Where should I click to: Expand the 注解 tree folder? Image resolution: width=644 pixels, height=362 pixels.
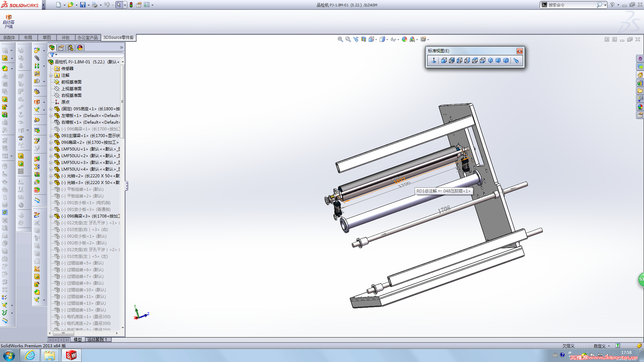click(x=51, y=75)
